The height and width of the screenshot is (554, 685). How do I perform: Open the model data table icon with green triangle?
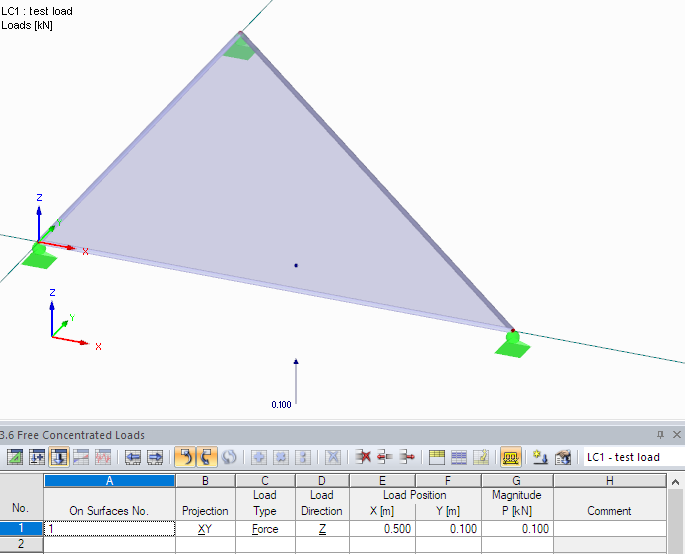click(x=15, y=457)
